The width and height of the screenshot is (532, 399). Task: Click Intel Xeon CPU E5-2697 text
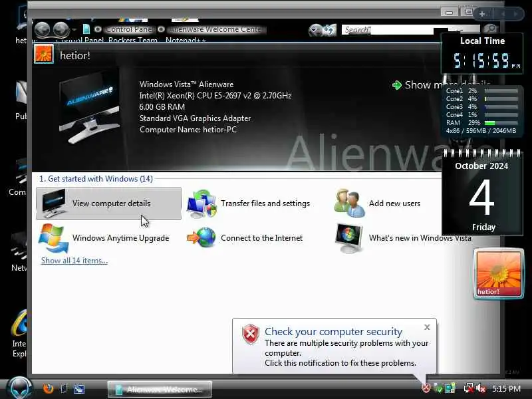point(215,96)
